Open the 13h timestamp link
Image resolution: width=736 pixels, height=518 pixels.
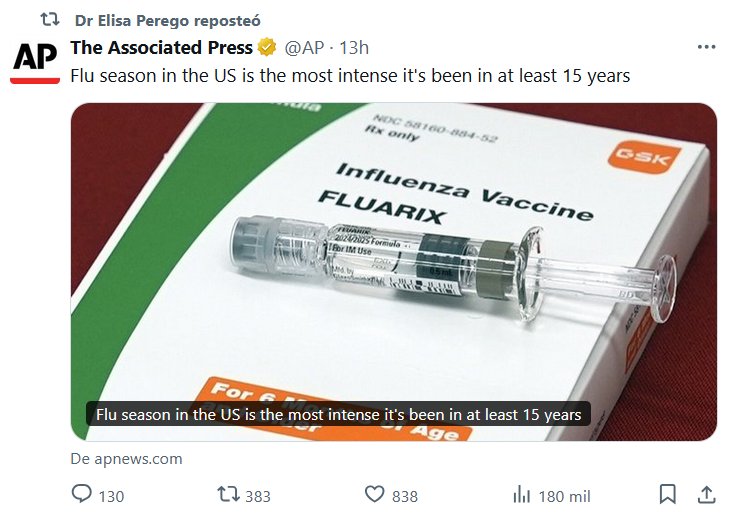click(354, 47)
